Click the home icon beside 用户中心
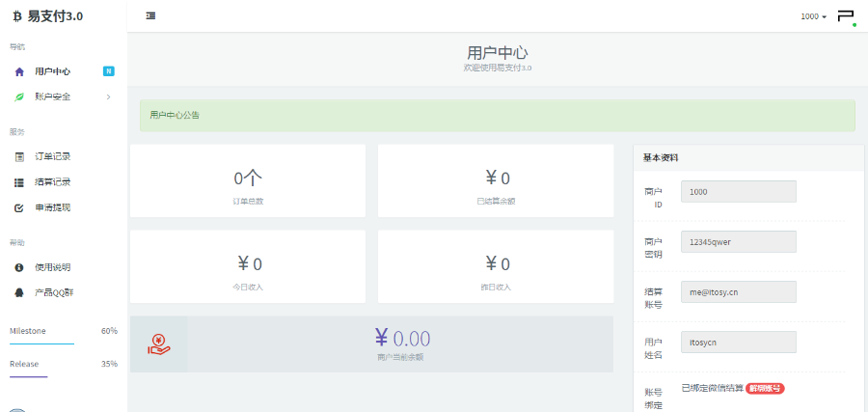The width and height of the screenshot is (868, 412). pyautogui.click(x=19, y=71)
